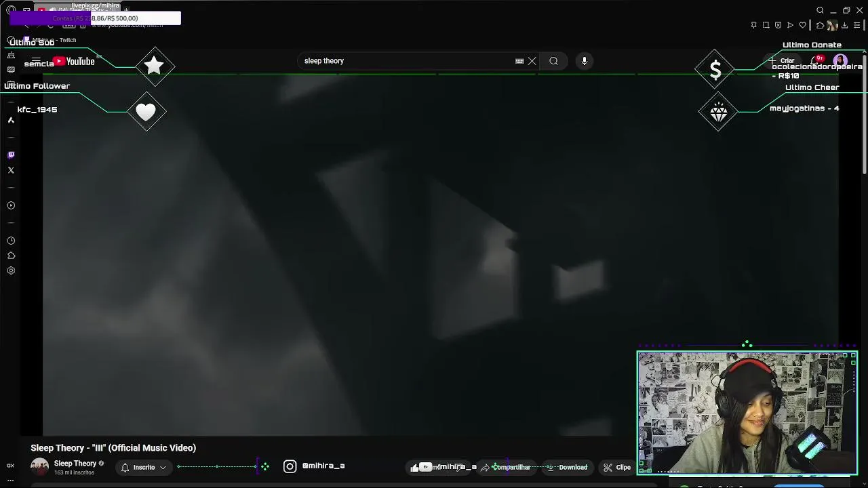The width and height of the screenshot is (868, 488).
Task: Start voice search with the microphone
Action: point(585,61)
